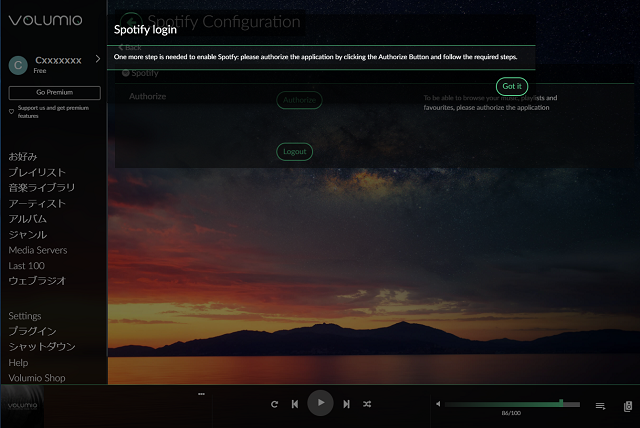This screenshot has width=640, height=428.
Task: Select シャットダウン in sidebar
Action: click(42, 346)
